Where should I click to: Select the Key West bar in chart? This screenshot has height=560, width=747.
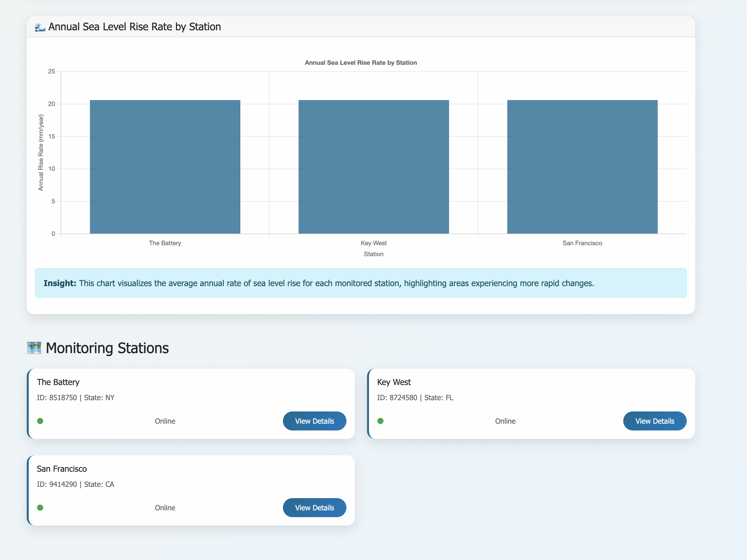tap(373, 167)
